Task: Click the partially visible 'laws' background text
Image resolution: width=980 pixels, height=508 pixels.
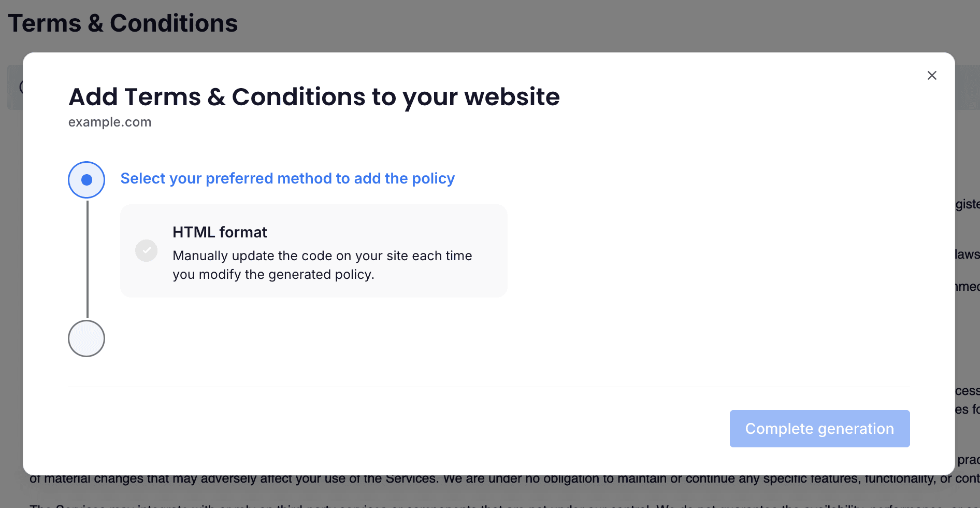Action: pos(968,255)
